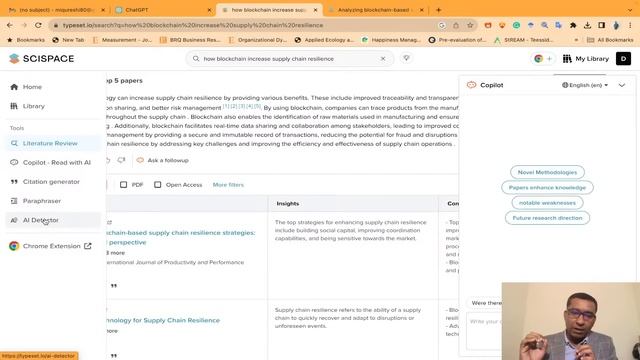
Task: Open More filters
Action: tap(228, 185)
